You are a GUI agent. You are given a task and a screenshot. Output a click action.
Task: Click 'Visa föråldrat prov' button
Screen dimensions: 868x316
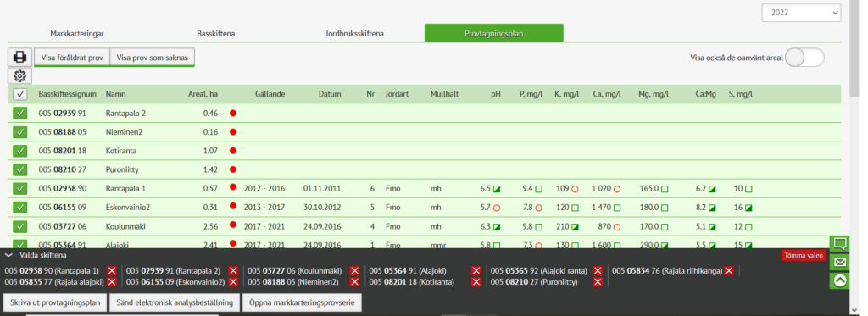72,58
